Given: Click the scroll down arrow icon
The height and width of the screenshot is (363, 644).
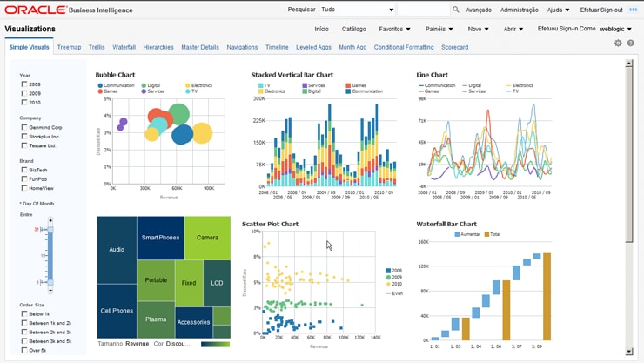Looking at the screenshot, I should [x=629, y=352].
